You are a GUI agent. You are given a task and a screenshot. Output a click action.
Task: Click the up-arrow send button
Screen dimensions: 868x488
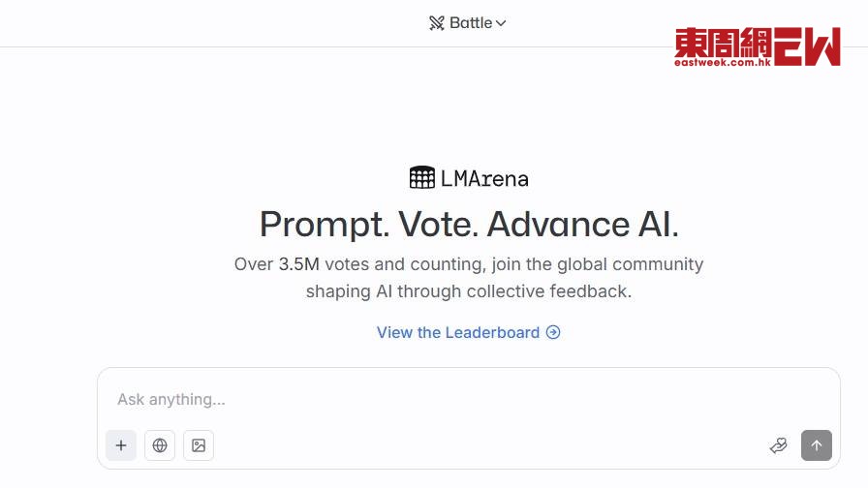[x=817, y=445]
